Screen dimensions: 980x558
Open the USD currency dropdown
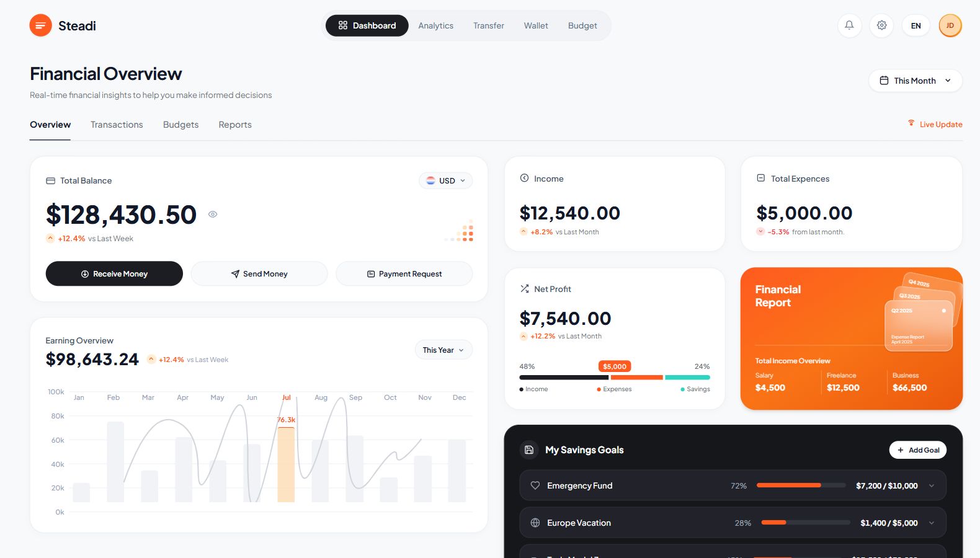[x=445, y=180]
